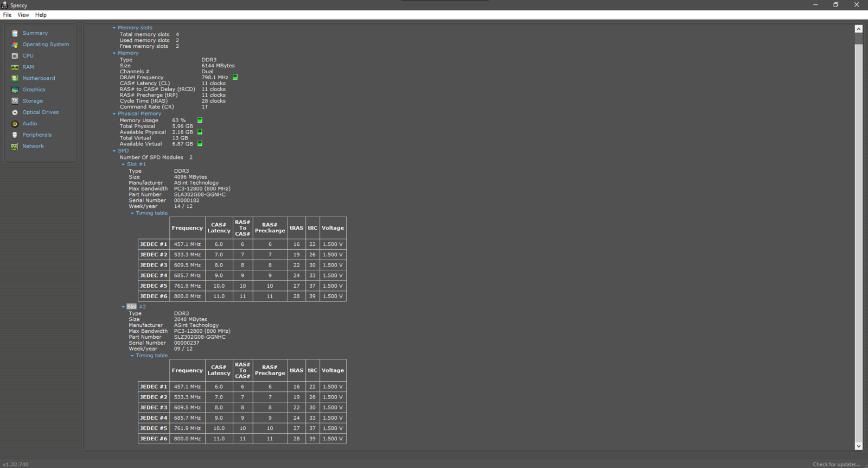868x468 pixels.
Task: Collapse Slot #2 details
Action: 123,307
